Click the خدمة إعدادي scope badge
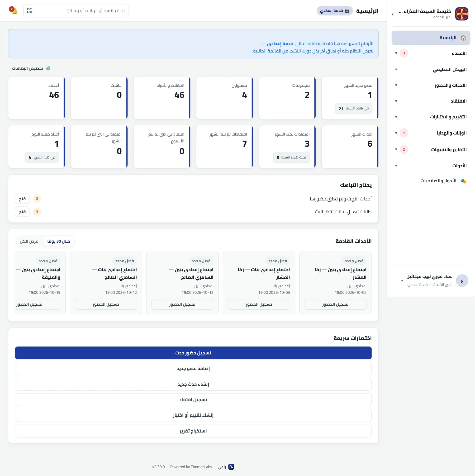This screenshot has width=475, height=476. point(335,11)
